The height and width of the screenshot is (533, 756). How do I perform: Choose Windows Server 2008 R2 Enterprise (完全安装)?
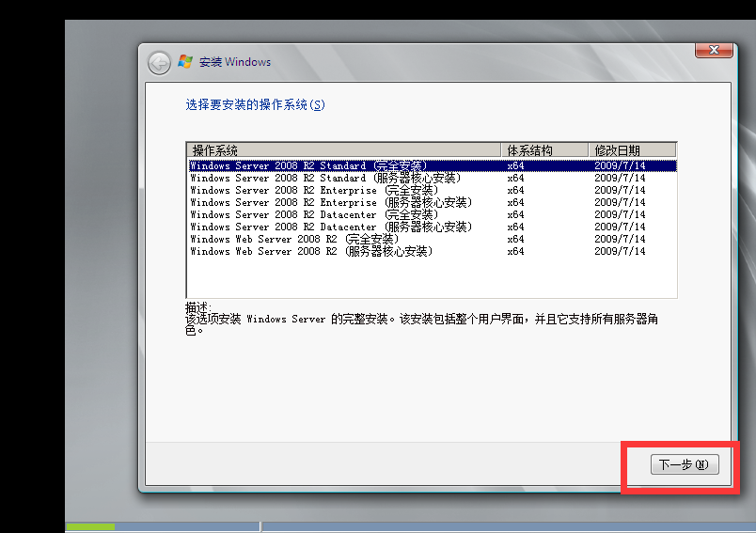coord(310,190)
